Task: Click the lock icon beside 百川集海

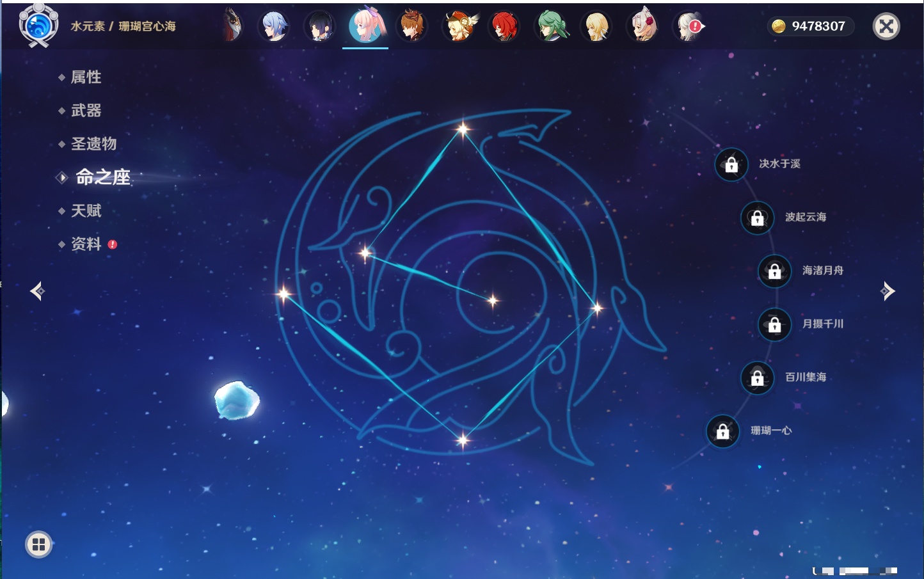Action: 757,377
